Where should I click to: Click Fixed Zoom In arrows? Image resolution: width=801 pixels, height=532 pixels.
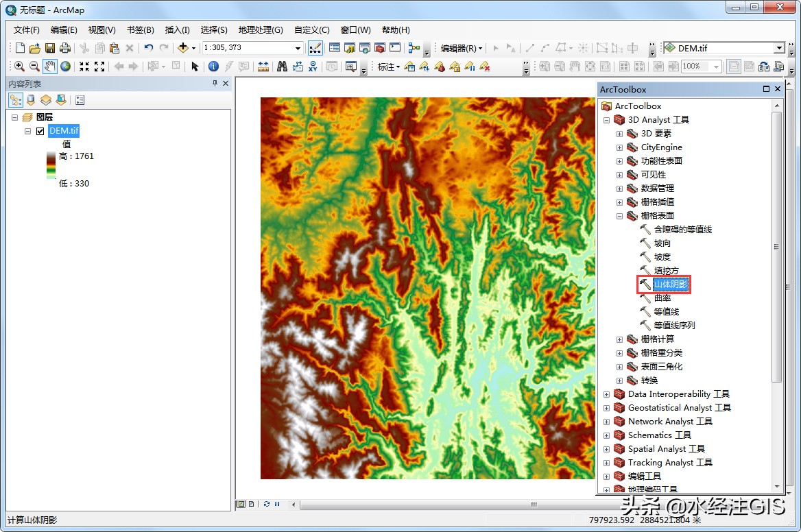click(84, 66)
